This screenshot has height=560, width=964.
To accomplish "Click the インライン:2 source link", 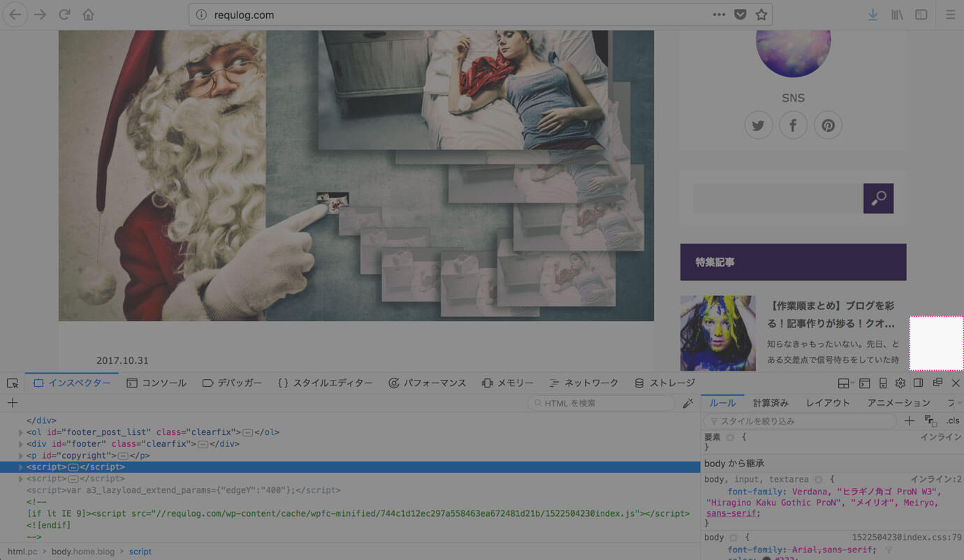I will point(936,480).
